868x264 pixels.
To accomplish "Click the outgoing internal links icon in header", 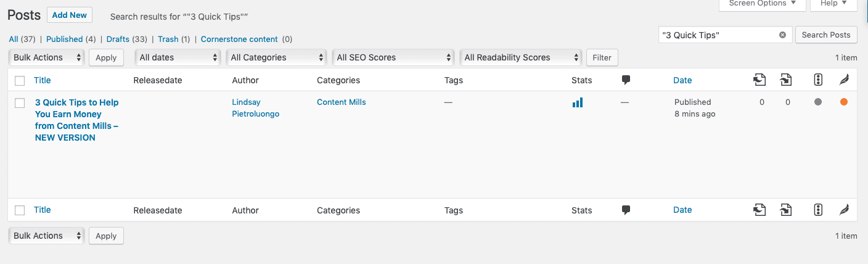I will [759, 80].
